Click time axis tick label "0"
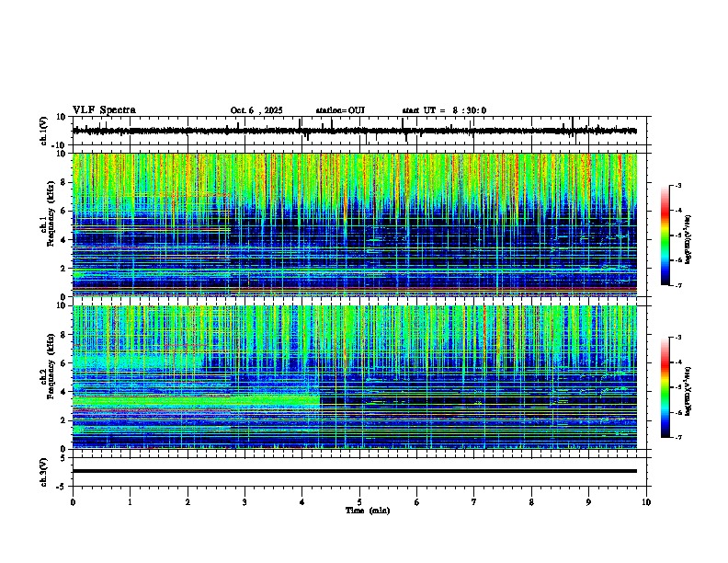The height and width of the screenshot is (563, 728). (73, 502)
